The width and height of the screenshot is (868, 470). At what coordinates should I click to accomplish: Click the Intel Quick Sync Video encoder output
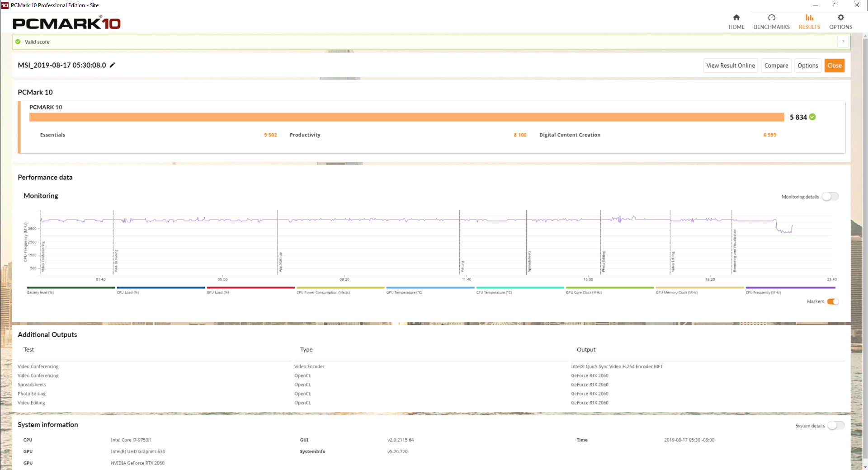(617, 367)
